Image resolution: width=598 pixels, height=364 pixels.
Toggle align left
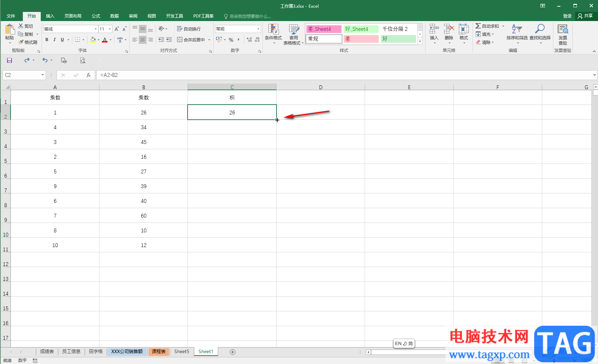pos(135,40)
